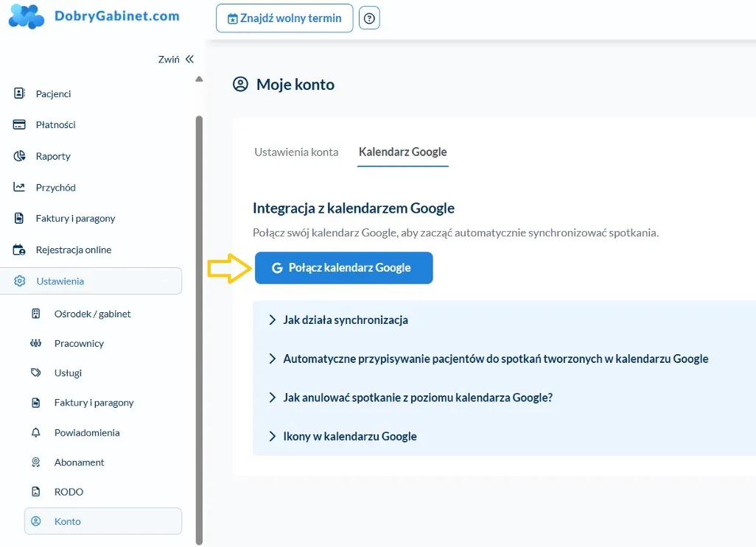Click the 'Połącz kalendarz Google' button
The image size is (756, 547).
[x=343, y=268]
